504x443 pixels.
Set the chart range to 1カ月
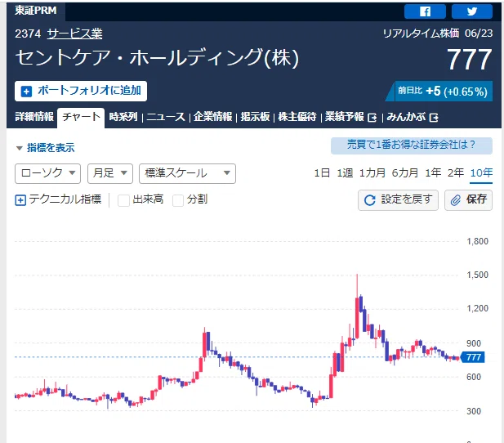372,173
